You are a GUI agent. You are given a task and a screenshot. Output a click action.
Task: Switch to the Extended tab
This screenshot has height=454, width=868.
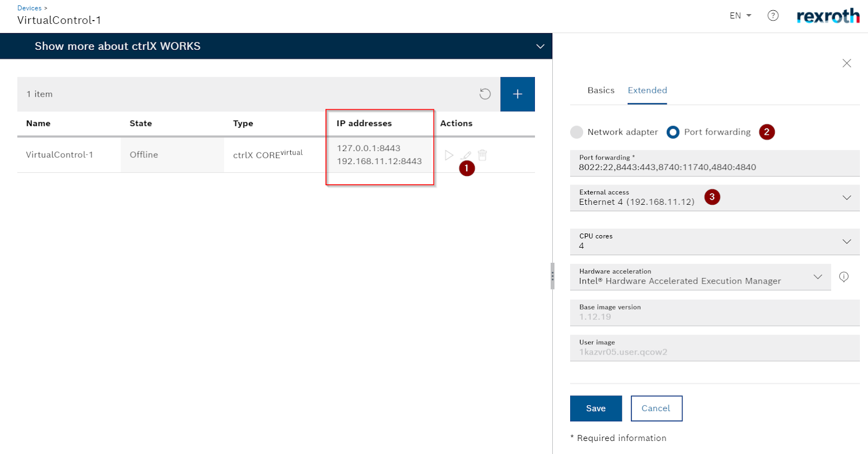tap(647, 90)
